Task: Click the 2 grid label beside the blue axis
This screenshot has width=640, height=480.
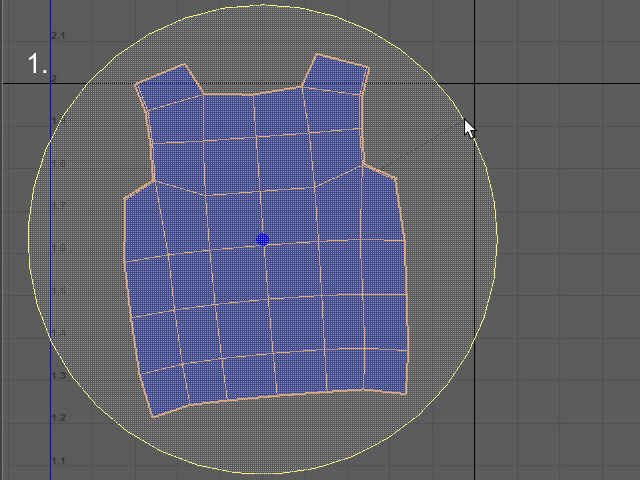Action: [54, 78]
